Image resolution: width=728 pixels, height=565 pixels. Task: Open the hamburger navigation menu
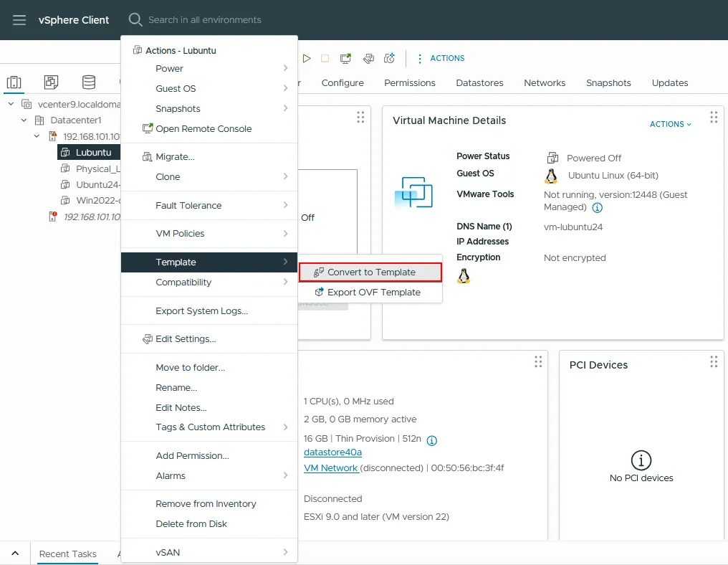tap(19, 20)
